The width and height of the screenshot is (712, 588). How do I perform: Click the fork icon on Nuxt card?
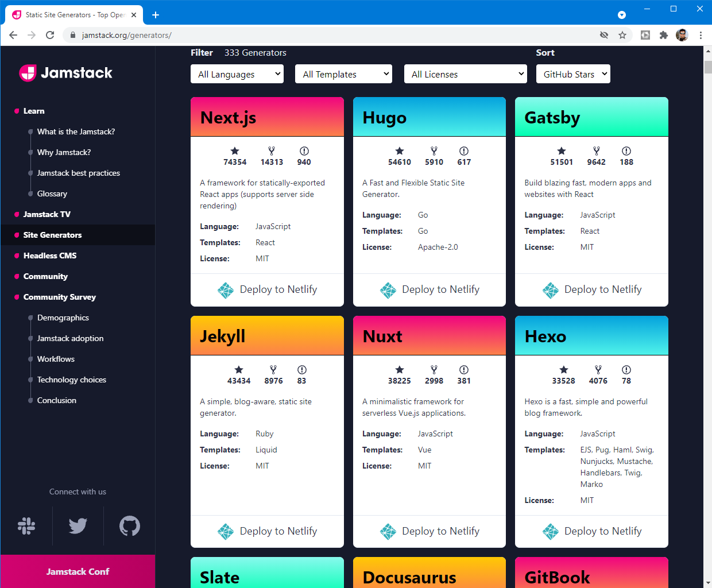434,370
